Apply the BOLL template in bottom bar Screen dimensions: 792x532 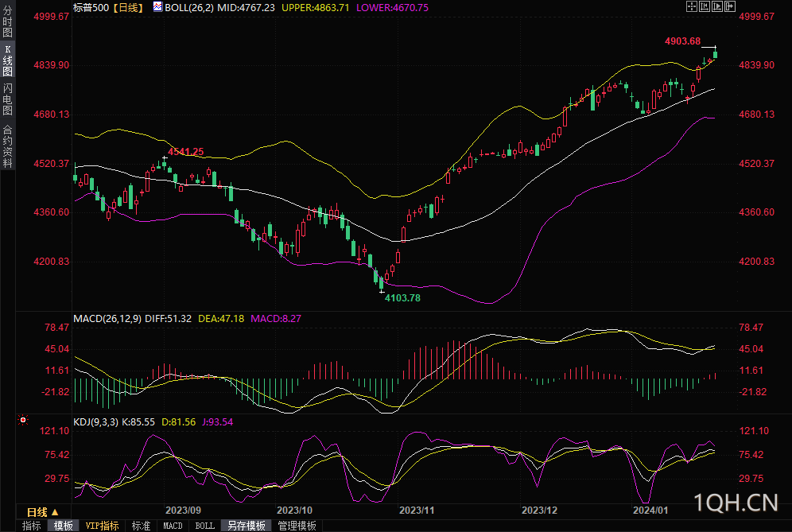tap(205, 526)
